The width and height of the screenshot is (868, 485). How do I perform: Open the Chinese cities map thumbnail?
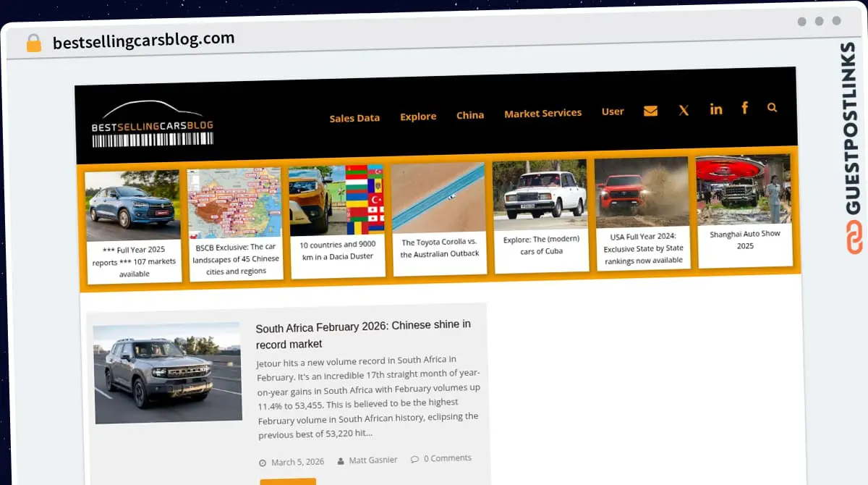pyautogui.click(x=234, y=203)
